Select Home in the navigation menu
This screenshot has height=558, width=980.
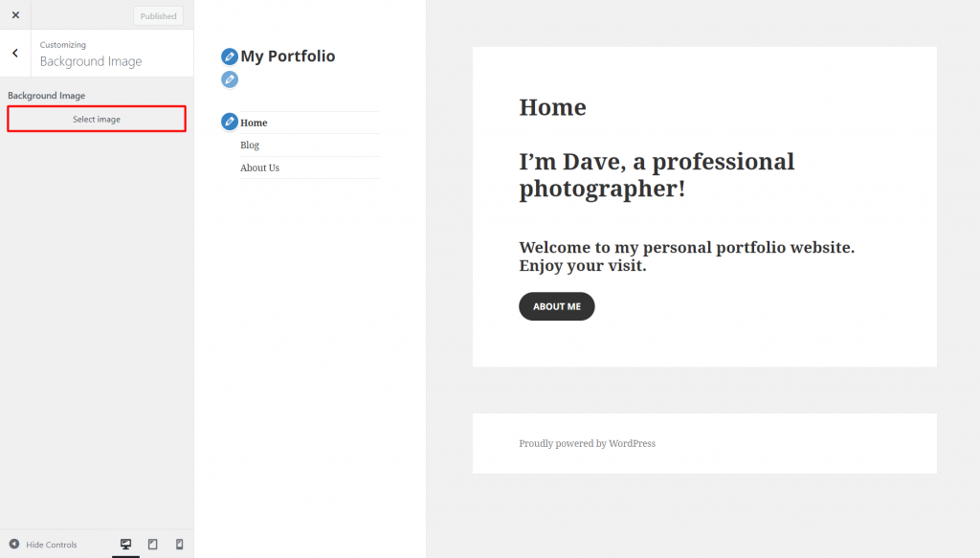point(254,122)
